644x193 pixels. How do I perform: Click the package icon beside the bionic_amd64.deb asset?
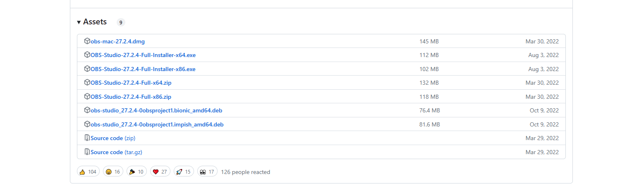(x=87, y=110)
